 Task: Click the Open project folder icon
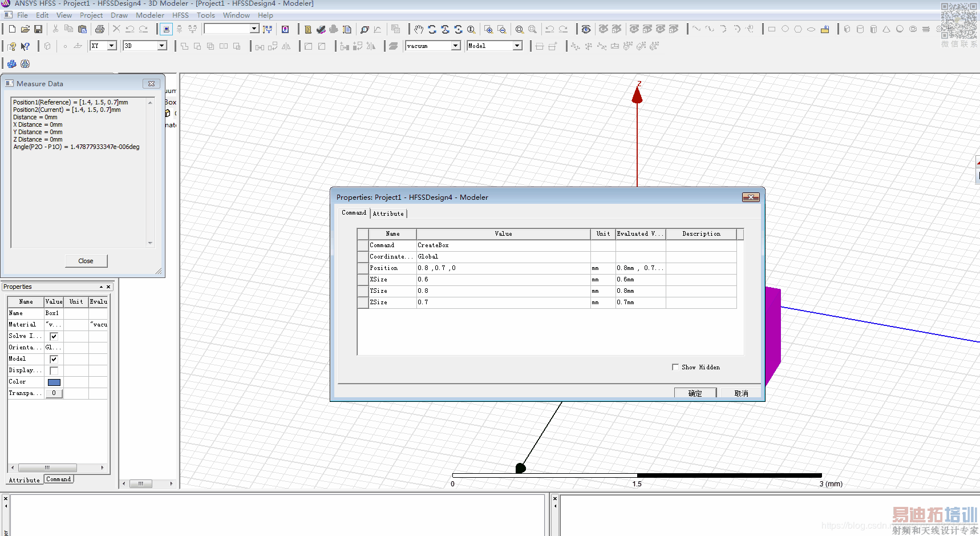click(25, 29)
